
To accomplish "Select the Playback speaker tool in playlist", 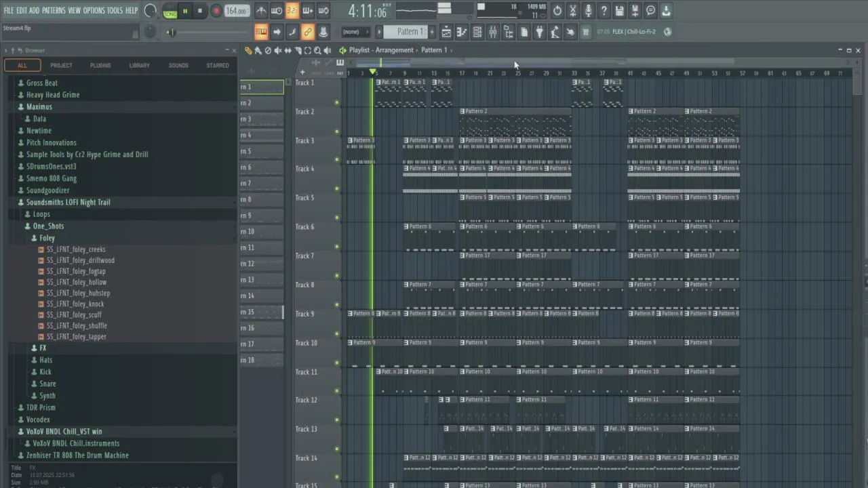I will pyautogui.click(x=328, y=50).
